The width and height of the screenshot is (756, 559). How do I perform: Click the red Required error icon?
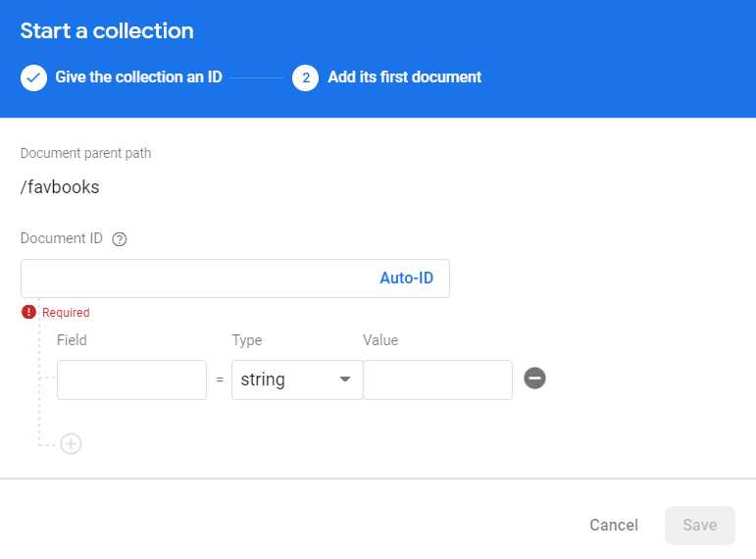pos(29,312)
